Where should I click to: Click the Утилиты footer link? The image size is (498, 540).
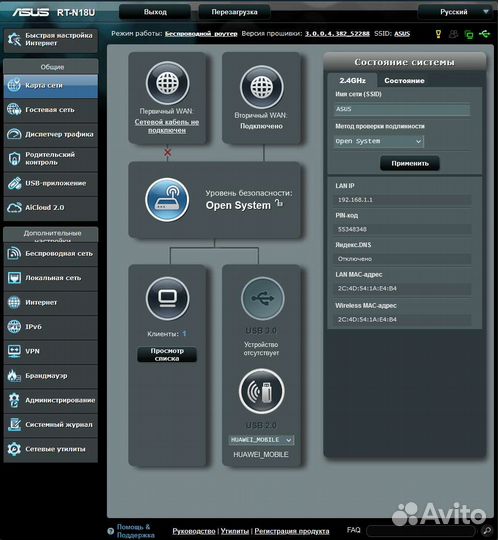pos(235,531)
